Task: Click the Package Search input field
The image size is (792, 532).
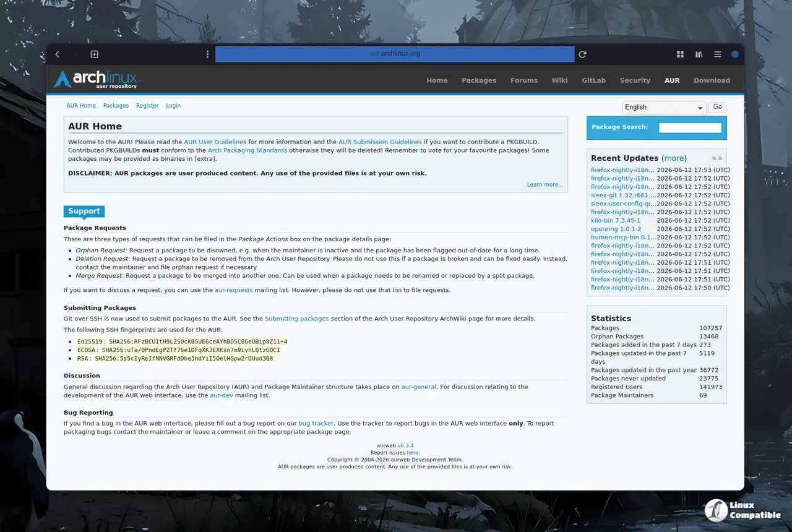Action: [690, 128]
